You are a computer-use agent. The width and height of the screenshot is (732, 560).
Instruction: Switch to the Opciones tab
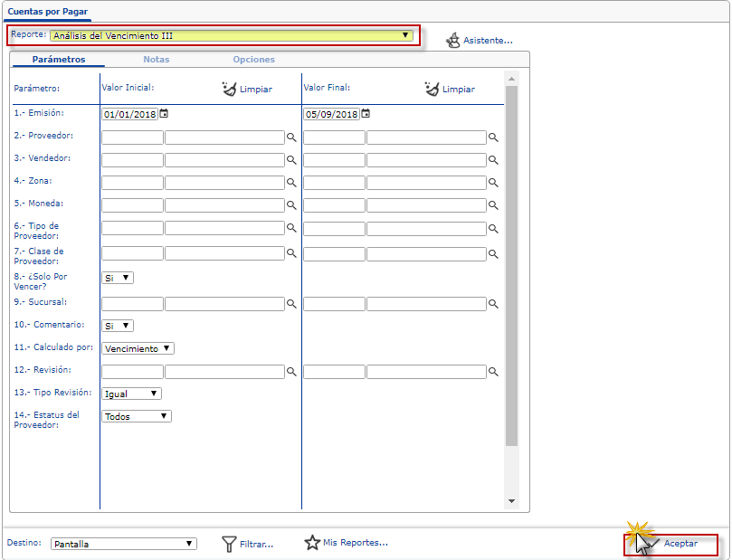click(253, 60)
